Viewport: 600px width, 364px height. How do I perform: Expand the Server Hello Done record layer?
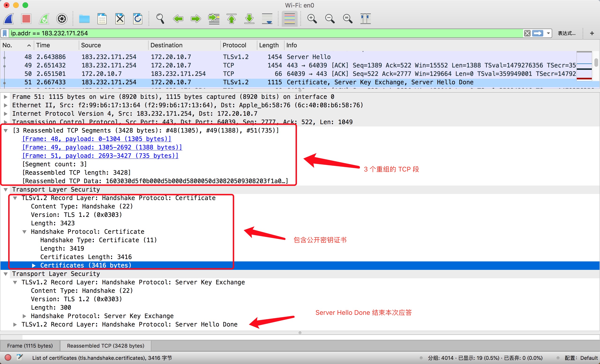[x=15, y=325]
